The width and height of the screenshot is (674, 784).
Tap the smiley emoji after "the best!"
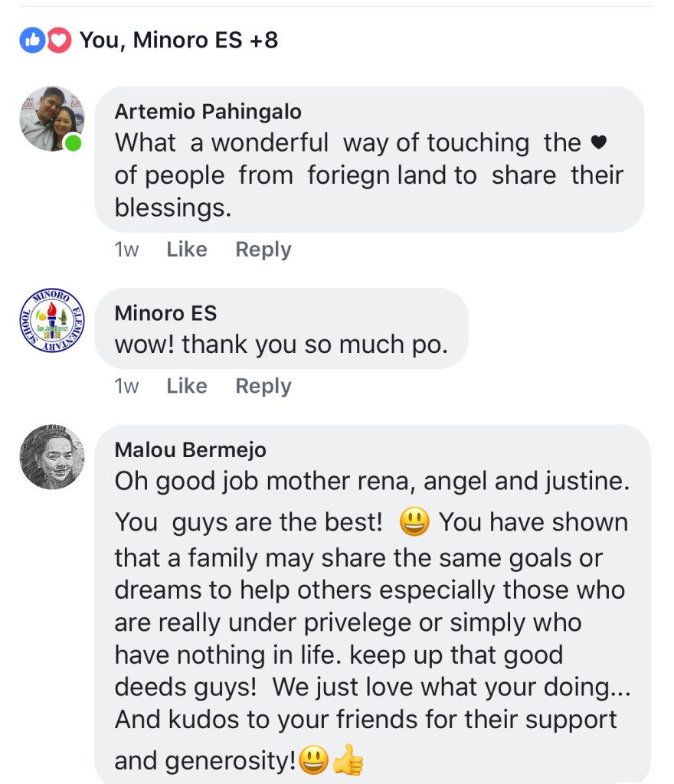414,522
